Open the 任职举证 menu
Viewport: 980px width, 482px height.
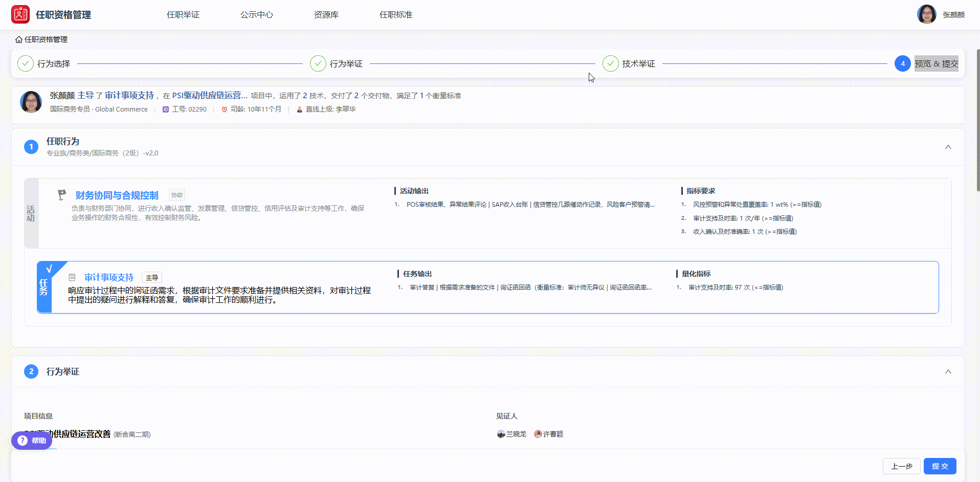[x=183, y=15]
